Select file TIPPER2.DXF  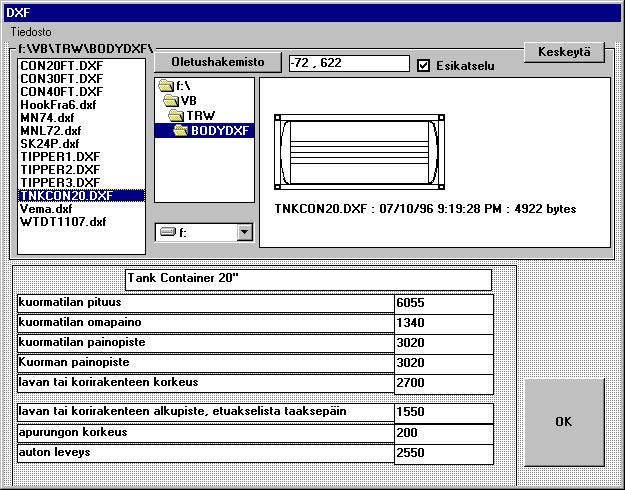tap(81, 170)
